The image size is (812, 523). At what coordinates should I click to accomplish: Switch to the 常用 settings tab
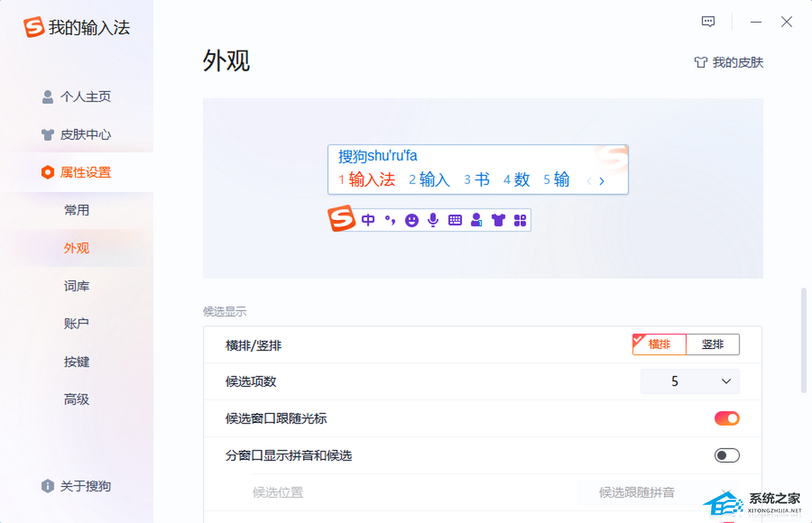[x=76, y=210]
